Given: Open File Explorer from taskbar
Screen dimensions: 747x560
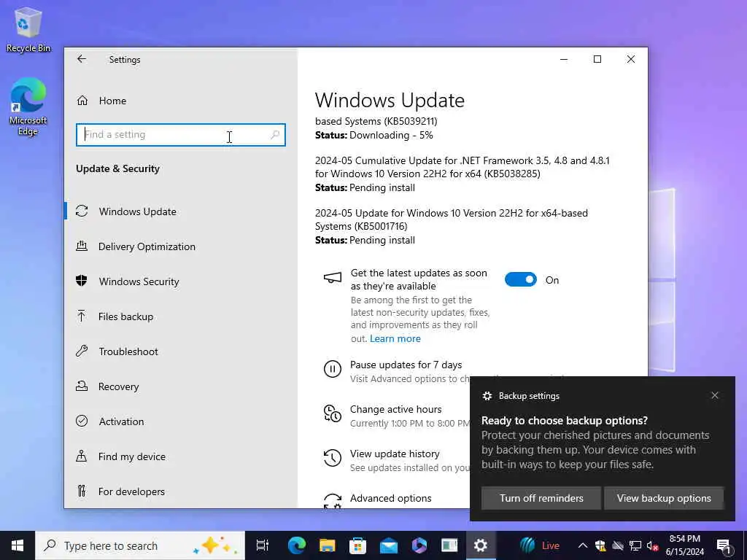Looking at the screenshot, I should (x=328, y=545).
